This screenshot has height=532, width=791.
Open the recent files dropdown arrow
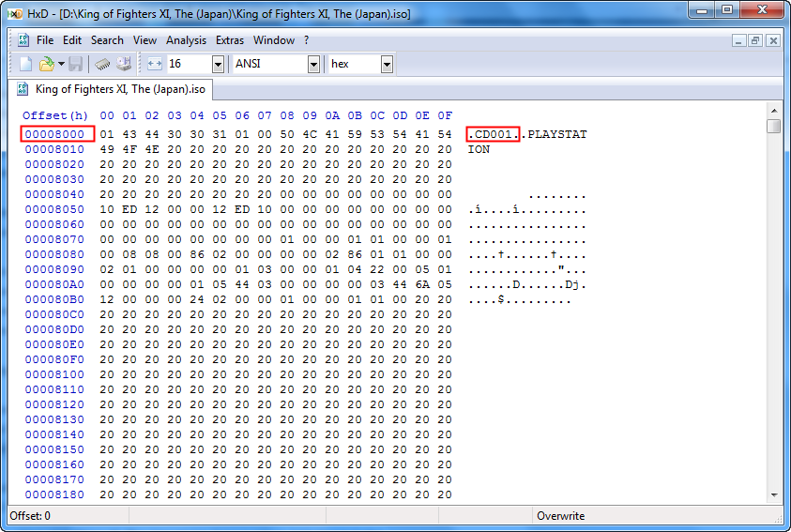pyautogui.click(x=61, y=64)
